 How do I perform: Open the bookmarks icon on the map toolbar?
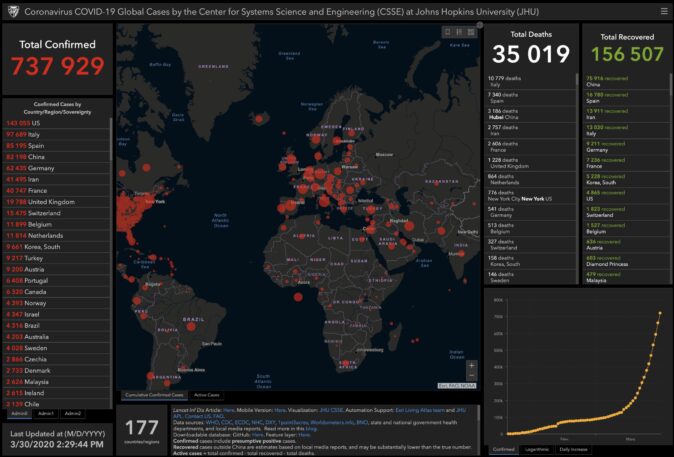coord(448,32)
